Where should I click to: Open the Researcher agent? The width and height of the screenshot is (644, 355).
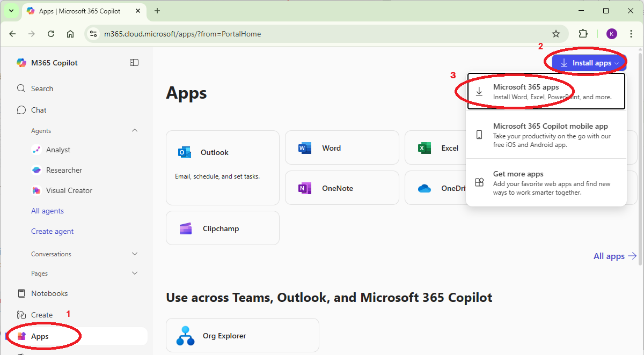(64, 170)
